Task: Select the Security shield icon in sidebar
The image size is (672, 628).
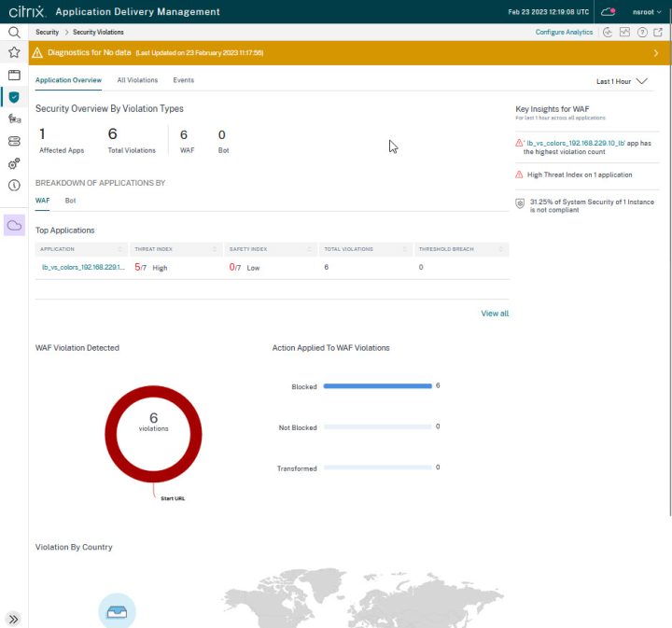Action: pyautogui.click(x=14, y=97)
